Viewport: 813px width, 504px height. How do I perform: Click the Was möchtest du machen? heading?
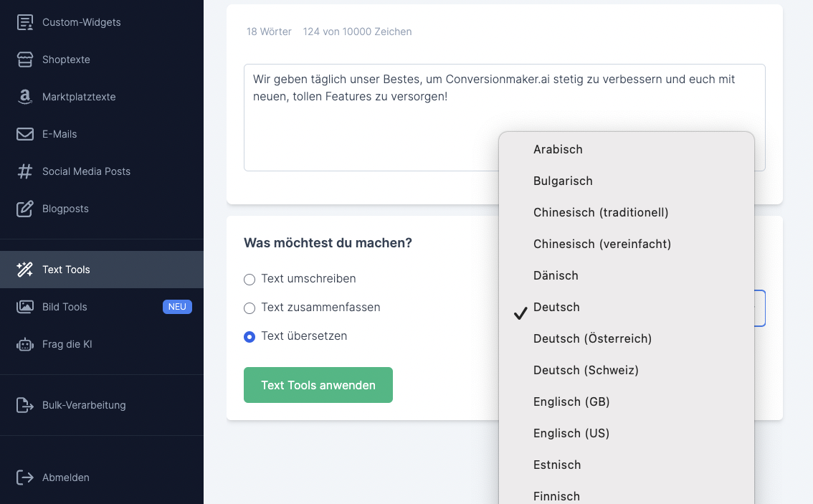(328, 242)
